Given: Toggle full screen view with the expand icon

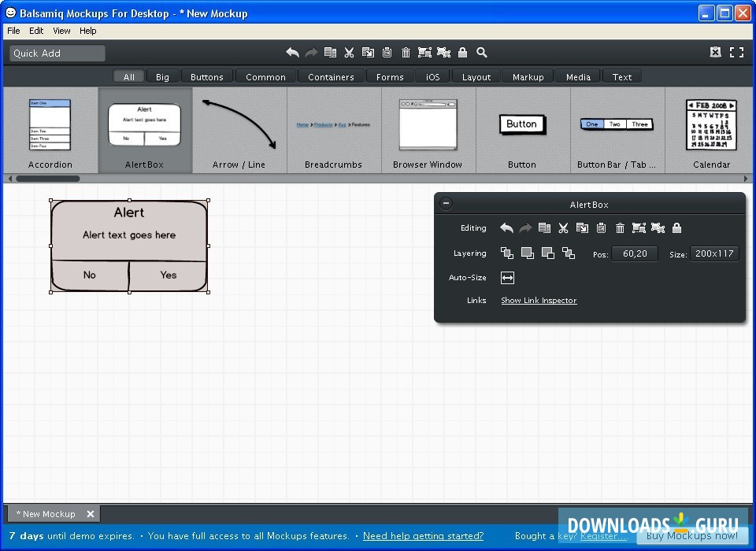Looking at the screenshot, I should point(737,52).
